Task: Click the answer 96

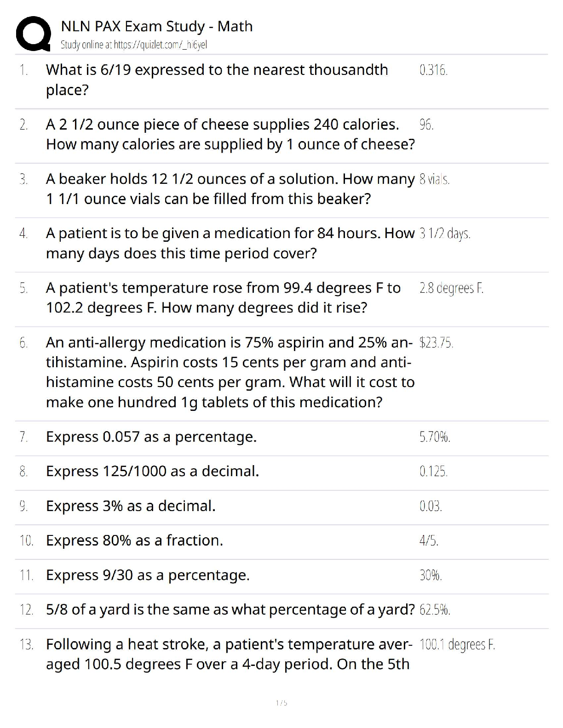Action: tap(426, 125)
